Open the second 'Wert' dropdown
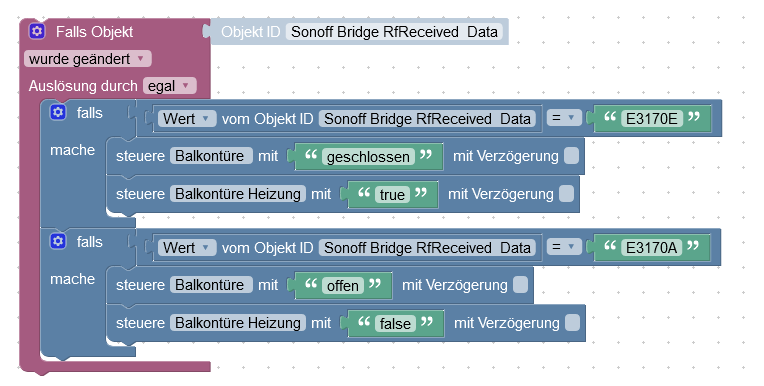Image resolution: width=764 pixels, height=386 pixels. click(x=187, y=248)
